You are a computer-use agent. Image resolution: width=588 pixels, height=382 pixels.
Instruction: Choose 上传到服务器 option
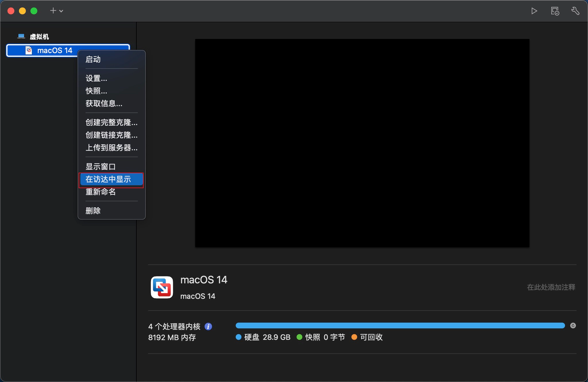[111, 148]
